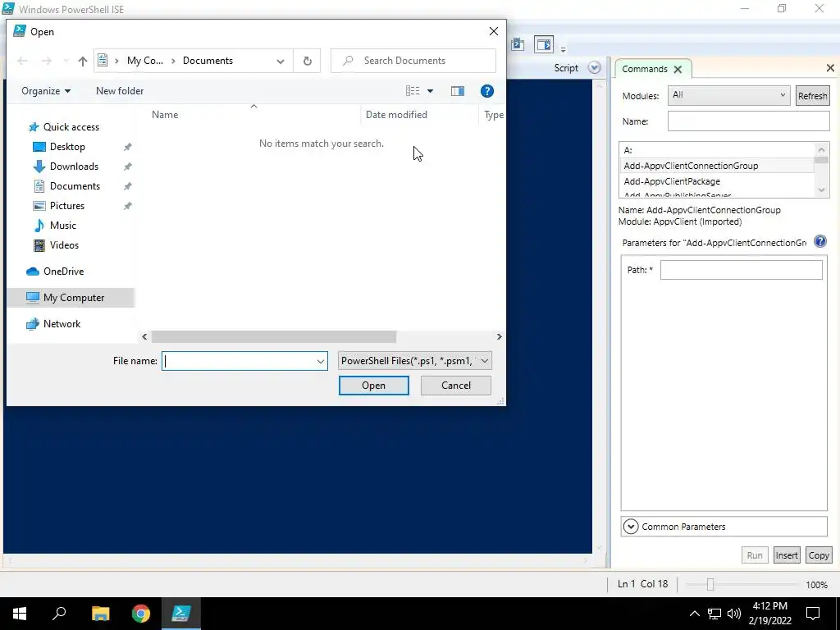840x630 pixels.
Task: Go forward in the Open dialog
Action: tap(47, 61)
